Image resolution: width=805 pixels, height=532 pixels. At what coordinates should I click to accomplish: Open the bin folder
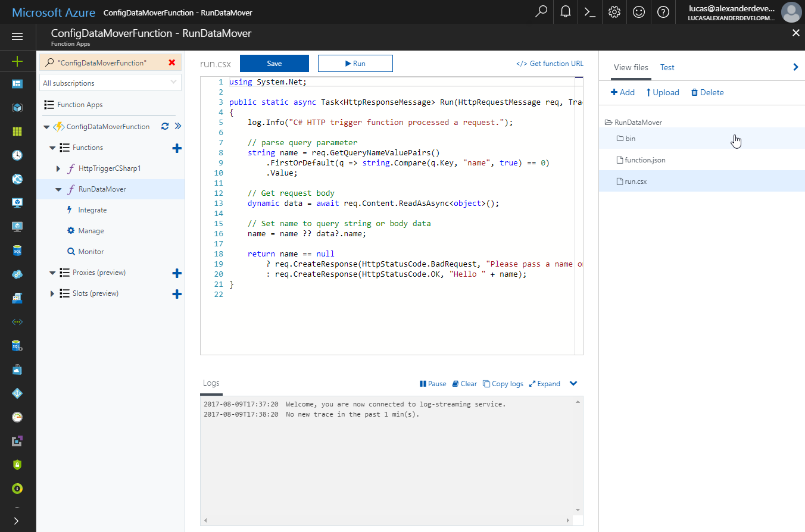click(701, 139)
